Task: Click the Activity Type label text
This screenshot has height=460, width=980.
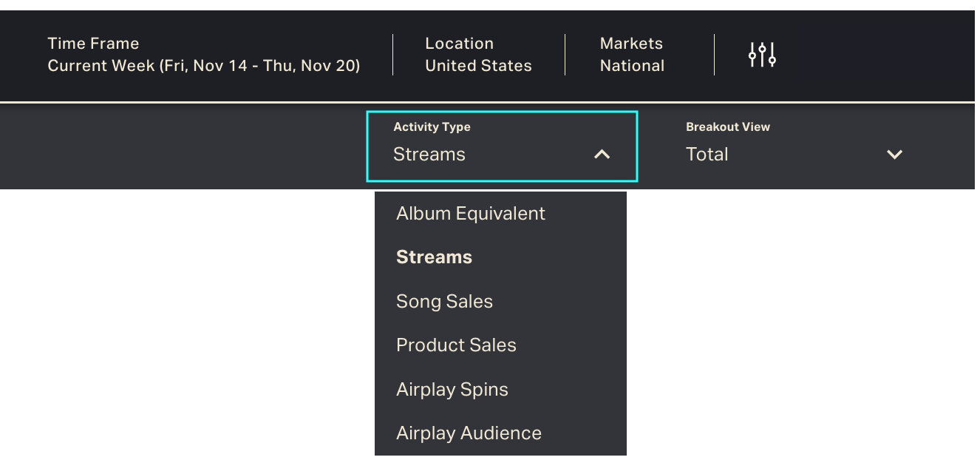Action: (432, 127)
